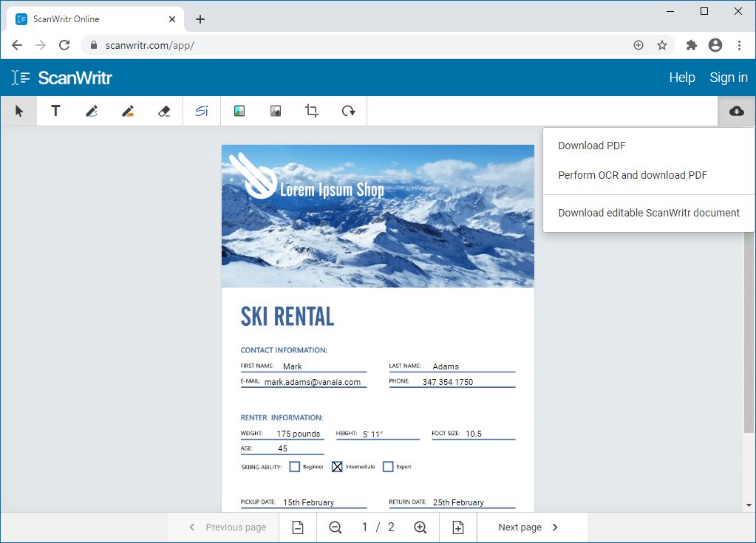The width and height of the screenshot is (756, 543).
Task: Select the Eraser tool
Action: click(164, 110)
